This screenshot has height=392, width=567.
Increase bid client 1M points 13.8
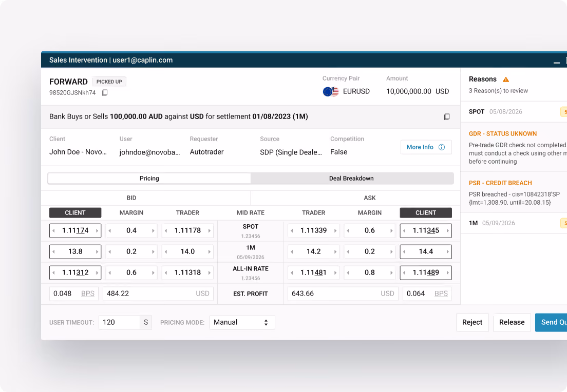coord(97,251)
